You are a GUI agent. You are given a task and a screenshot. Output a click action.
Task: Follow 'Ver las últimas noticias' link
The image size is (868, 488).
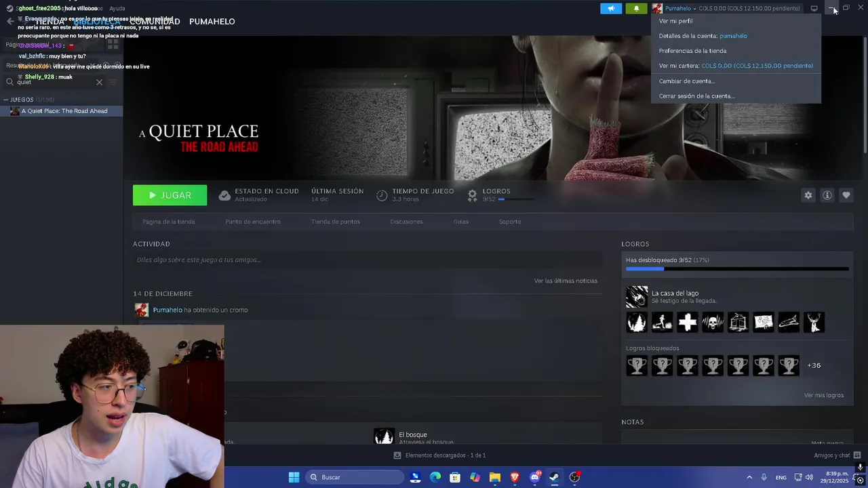(566, 281)
